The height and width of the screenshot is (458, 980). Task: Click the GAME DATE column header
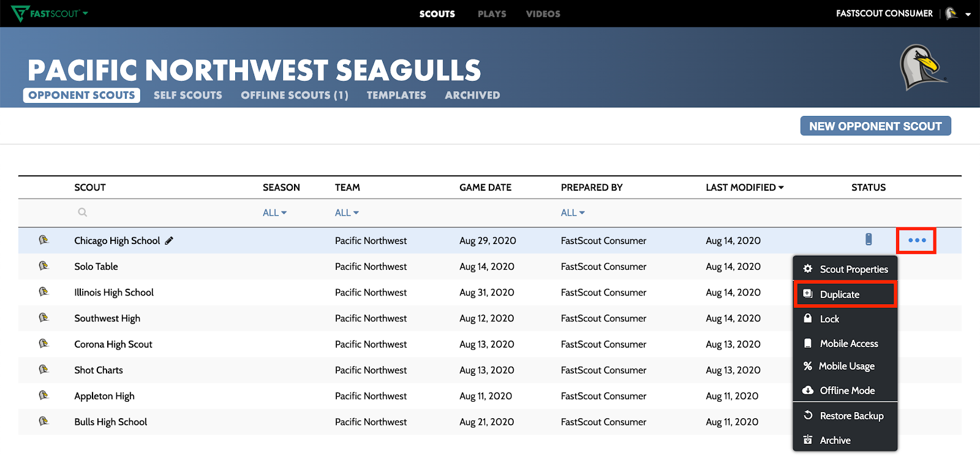485,188
